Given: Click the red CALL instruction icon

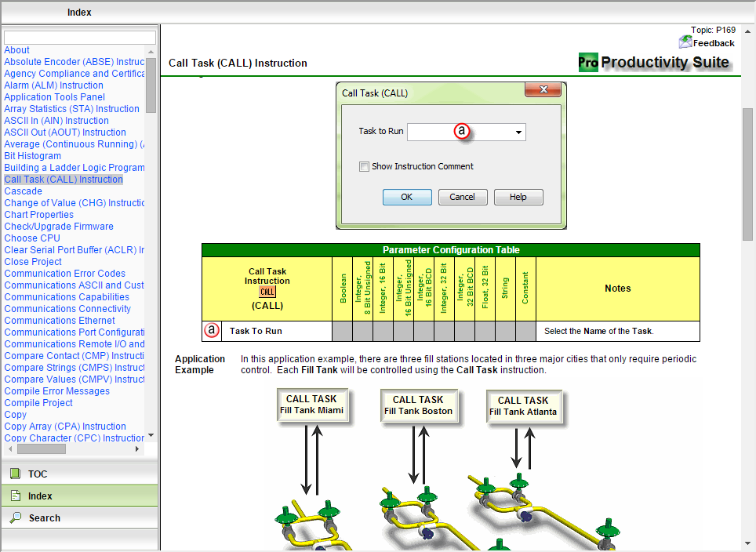Looking at the screenshot, I should click(x=267, y=292).
